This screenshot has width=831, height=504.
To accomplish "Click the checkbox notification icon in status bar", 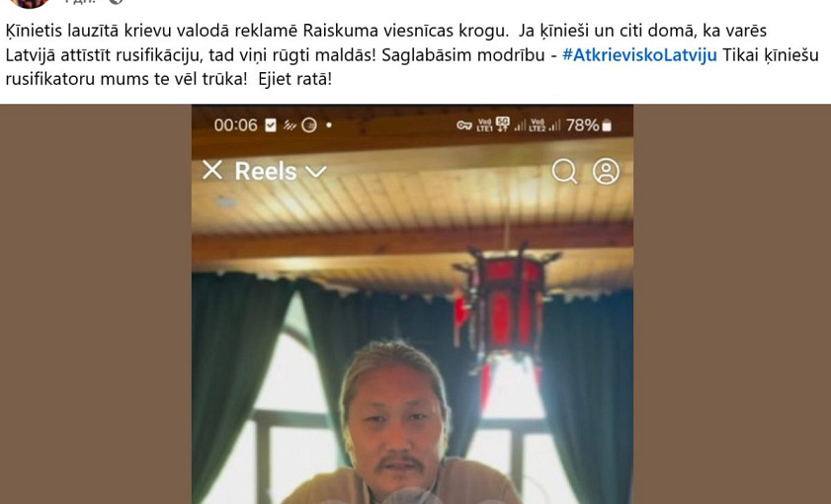I will [271, 126].
